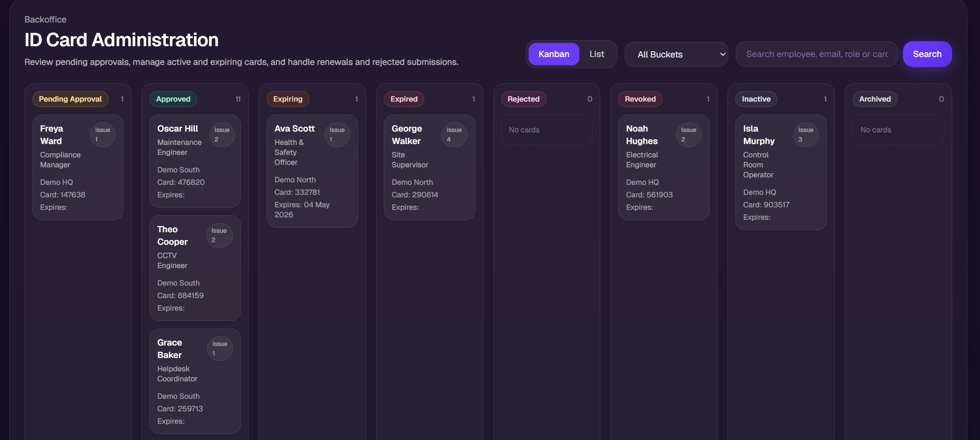
Task: Select the Expiring column header pill
Action: (x=288, y=99)
